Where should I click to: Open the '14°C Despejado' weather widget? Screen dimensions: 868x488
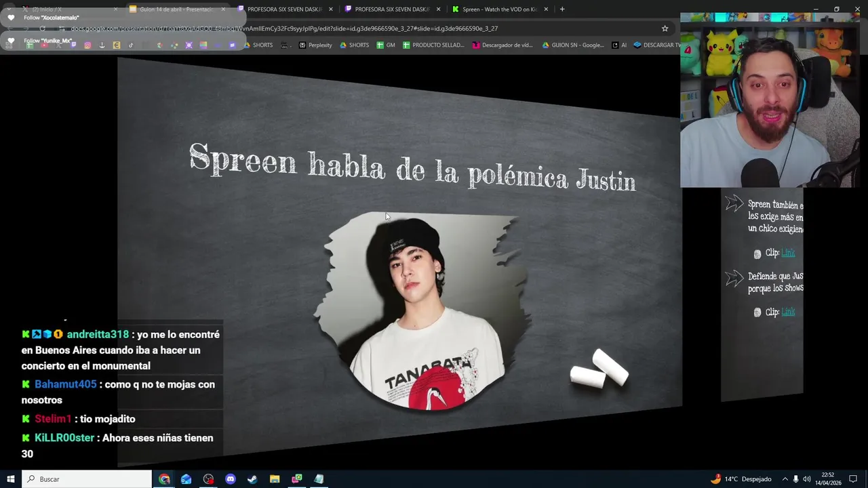(741, 479)
